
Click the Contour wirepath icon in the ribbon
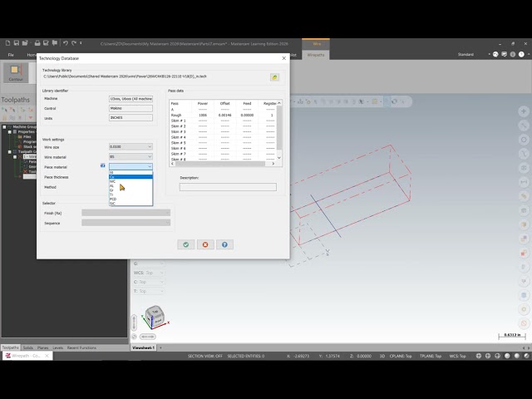click(x=16, y=72)
